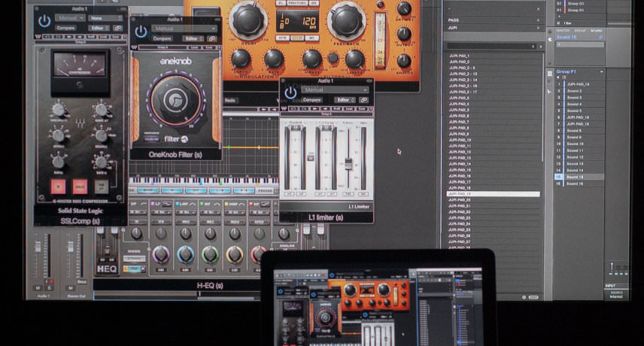This screenshot has width=644, height=346.
Task: Click H-Delay tempo display showing 120
Action: (299, 20)
